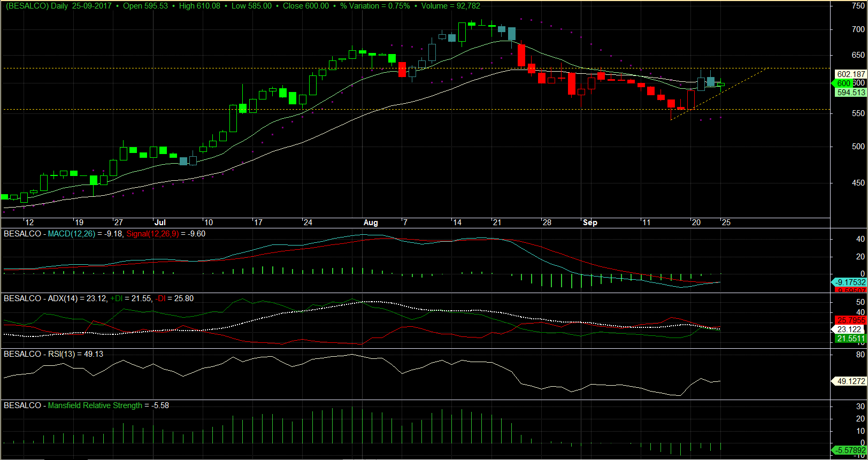The width and height of the screenshot is (868, 460).
Task: Select the red 25.7956 -DI value tag
Action: point(851,320)
